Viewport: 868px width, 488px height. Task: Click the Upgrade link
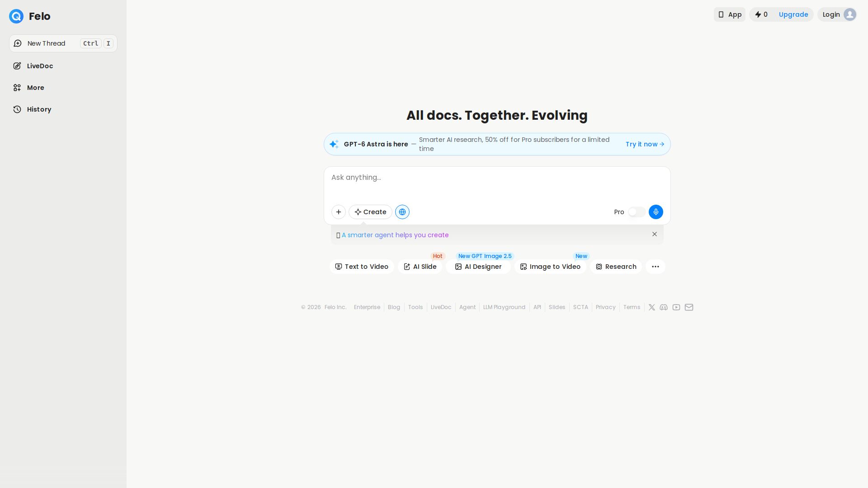point(793,14)
